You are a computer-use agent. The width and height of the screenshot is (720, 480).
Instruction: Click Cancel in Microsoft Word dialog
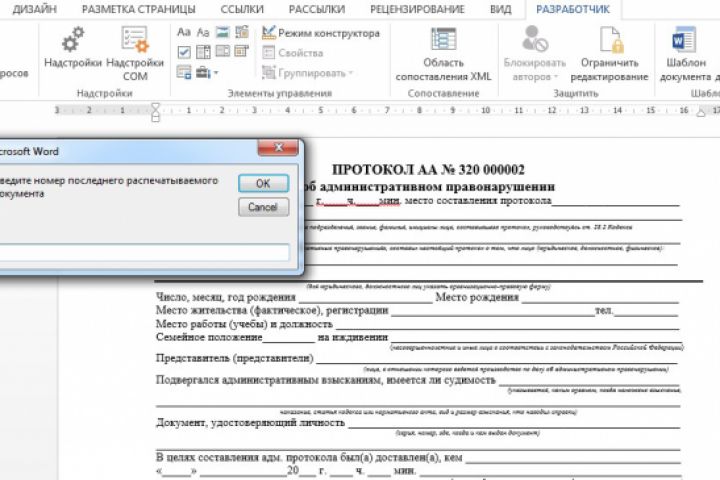point(264,207)
